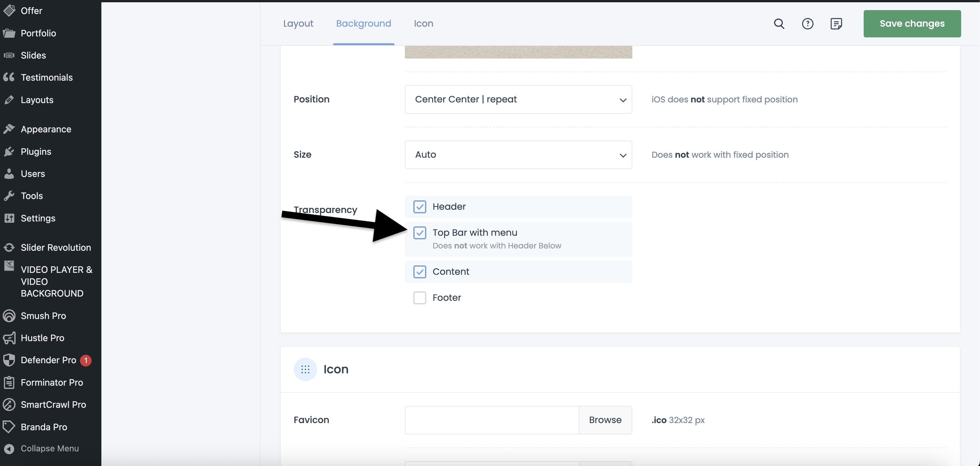Collapse the admin sidebar menu
980x466 pixels.
point(49,448)
